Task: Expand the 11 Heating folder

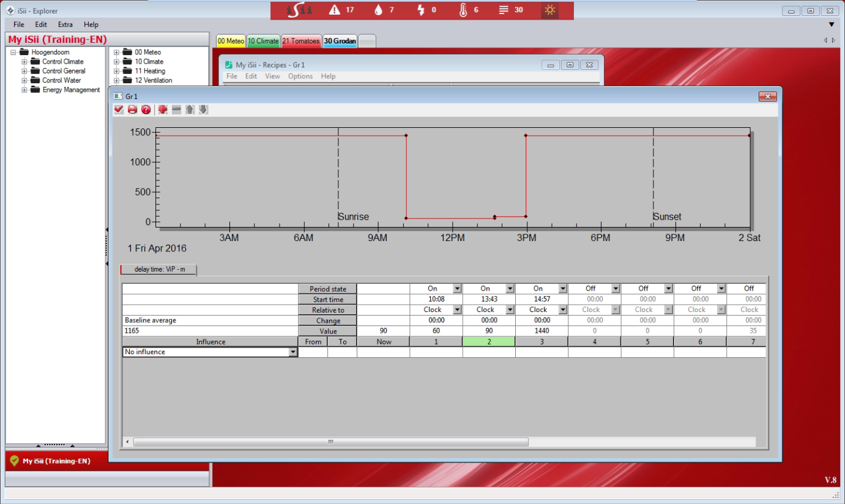Action: pos(117,71)
